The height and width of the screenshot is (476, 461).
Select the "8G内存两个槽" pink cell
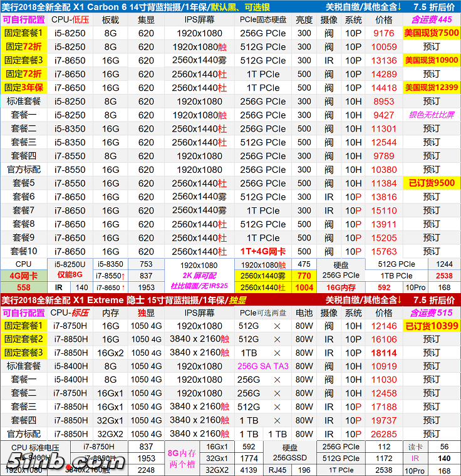[182, 458]
